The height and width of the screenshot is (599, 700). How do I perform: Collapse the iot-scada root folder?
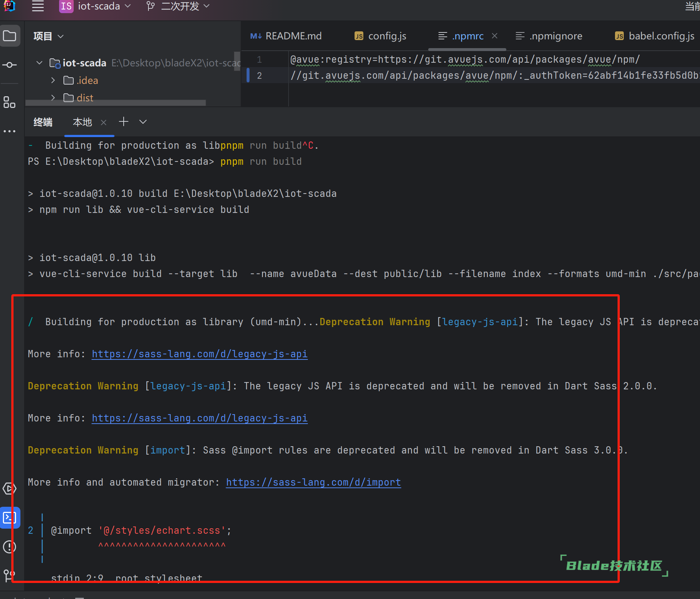39,63
